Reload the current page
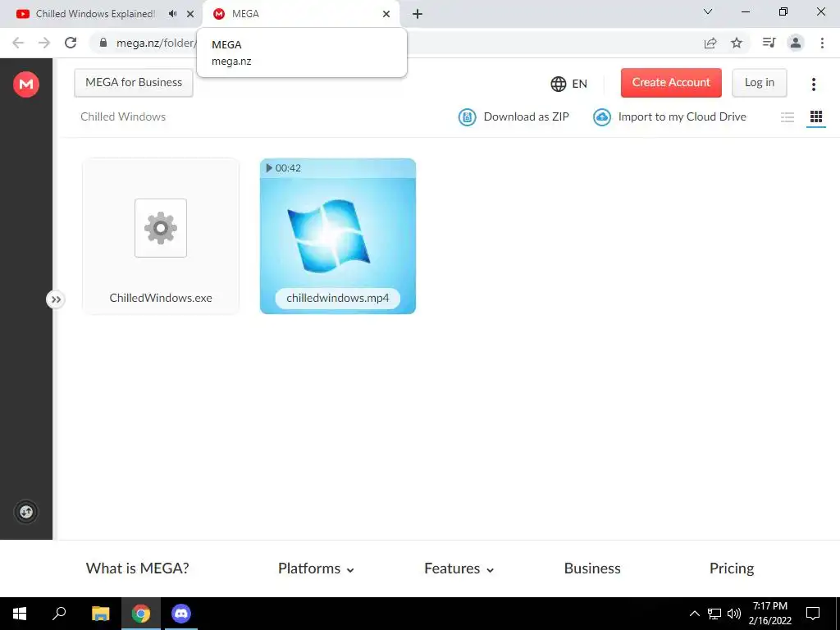 71,43
